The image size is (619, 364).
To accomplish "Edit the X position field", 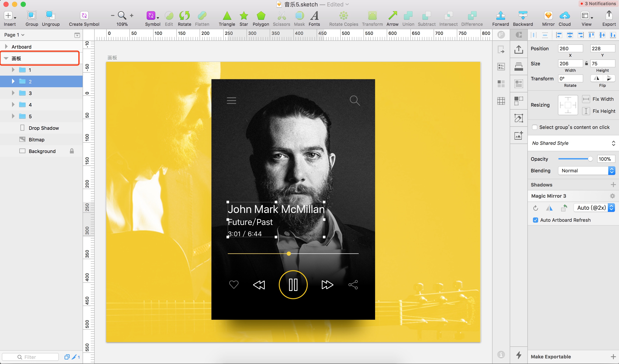I will point(570,48).
